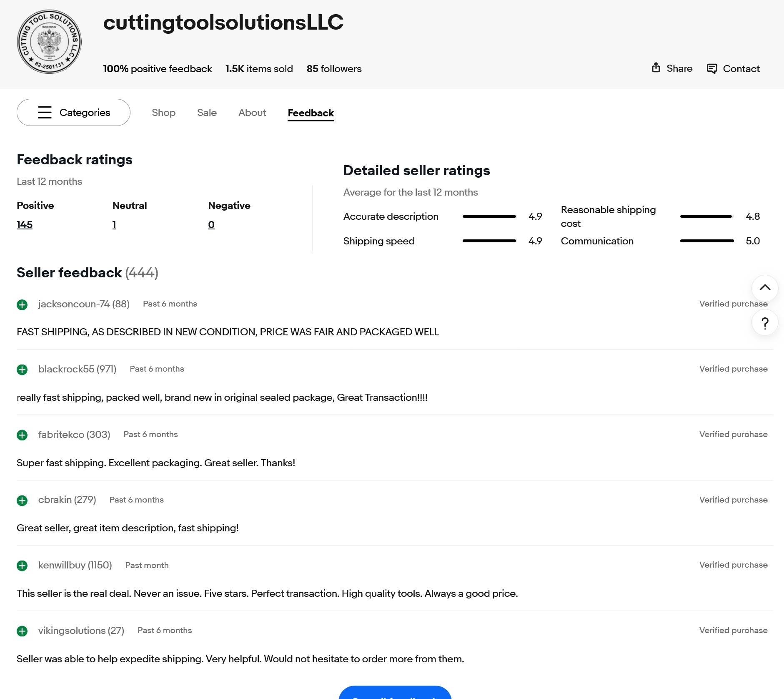
Task: Click the blue see all feedback button
Action: pos(395,693)
